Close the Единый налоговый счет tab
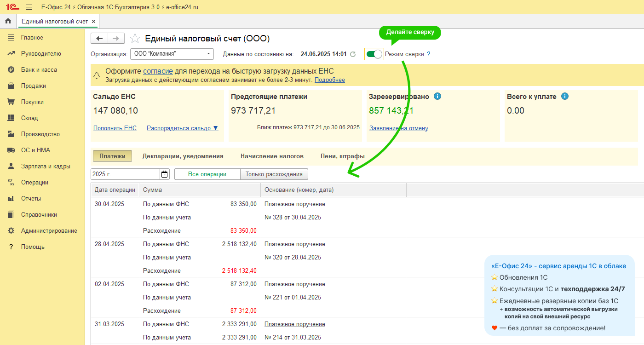644x345 pixels. click(x=93, y=22)
